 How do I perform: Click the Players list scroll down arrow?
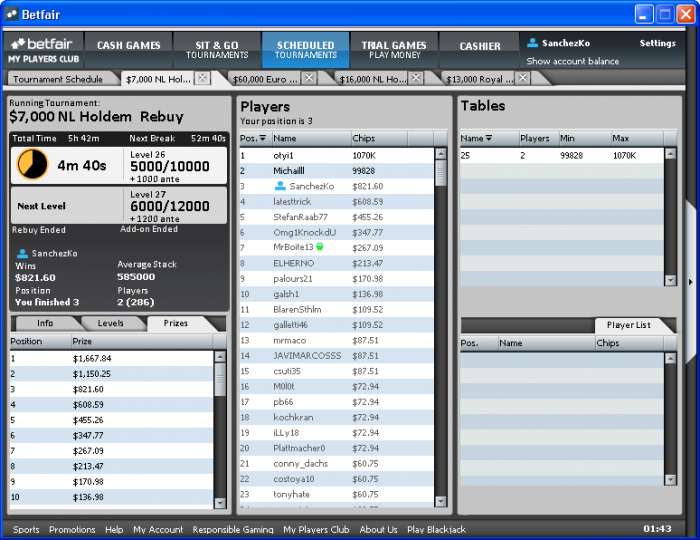[x=441, y=502]
